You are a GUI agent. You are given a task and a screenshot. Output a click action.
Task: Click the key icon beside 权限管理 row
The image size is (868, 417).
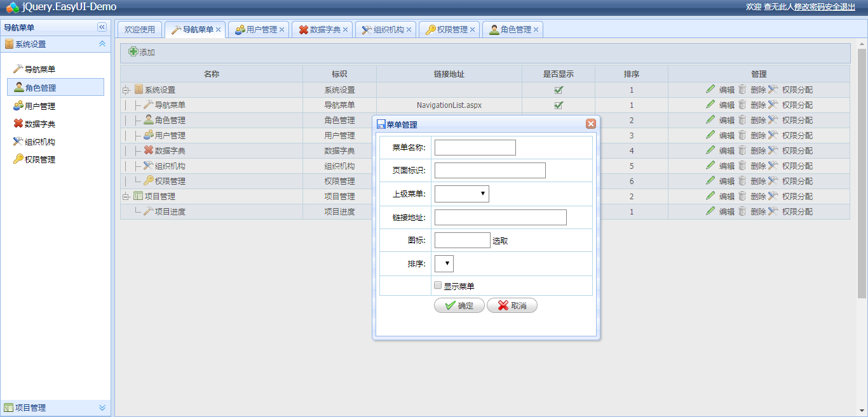[x=149, y=181]
